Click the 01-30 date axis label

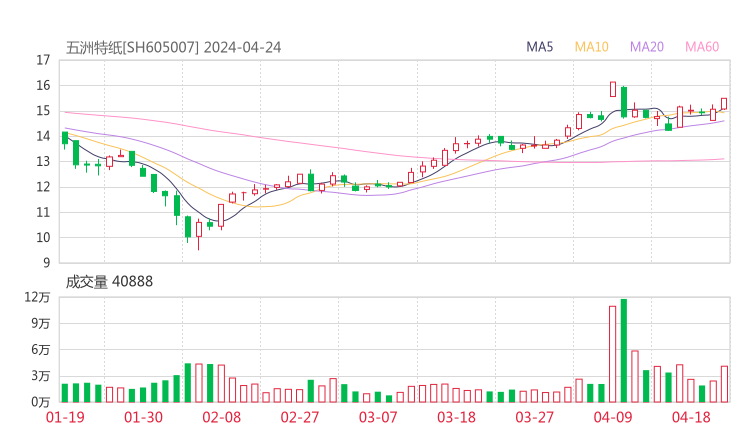143,417
